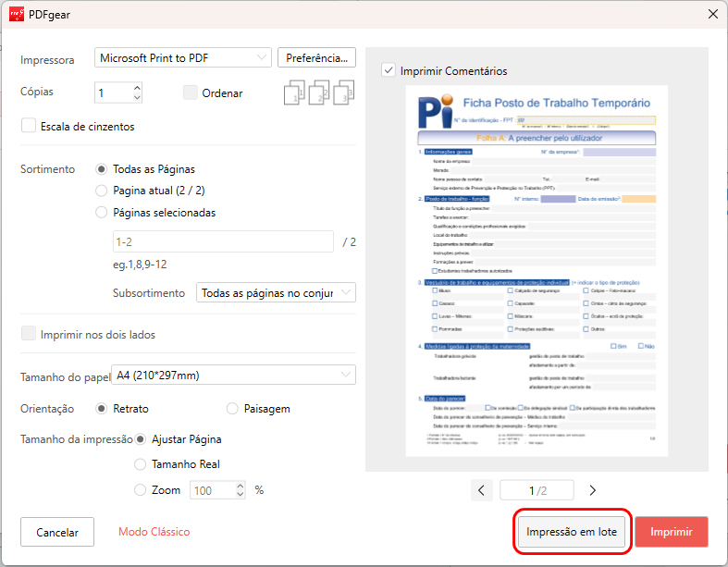Click the page range input field
This screenshot has height=567, width=728.
coord(222,241)
